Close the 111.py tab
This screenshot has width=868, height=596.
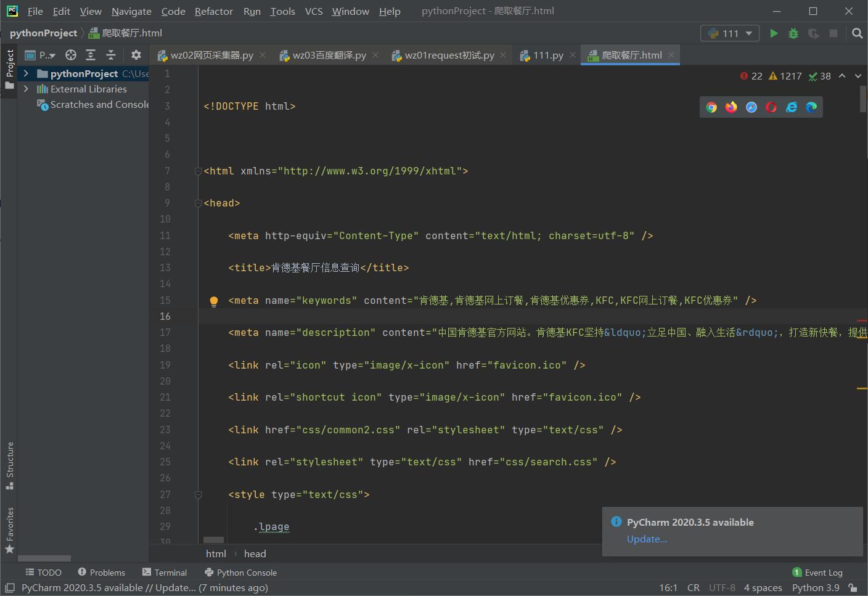pos(573,55)
